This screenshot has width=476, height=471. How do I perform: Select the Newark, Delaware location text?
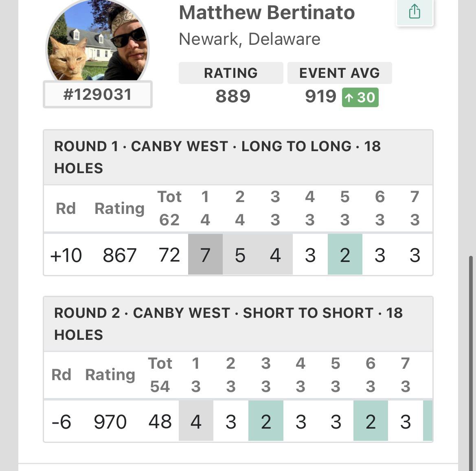pyautogui.click(x=249, y=39)
